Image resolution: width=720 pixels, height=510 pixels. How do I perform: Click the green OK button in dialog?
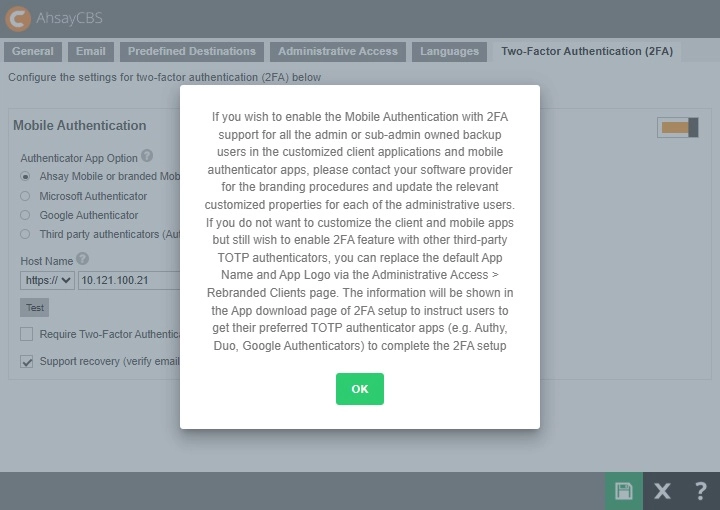[x=360, y=389]
